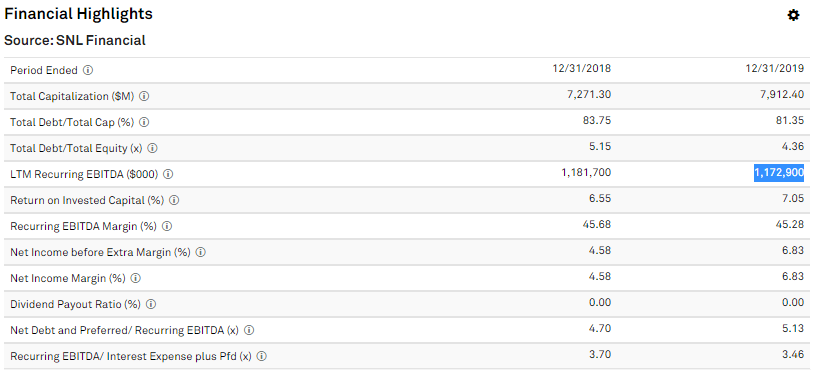Select the 7.05 Return on Invested Capital value
Image resolution: width=824 pixels, height=374 pixels.
tap(793, 199)
